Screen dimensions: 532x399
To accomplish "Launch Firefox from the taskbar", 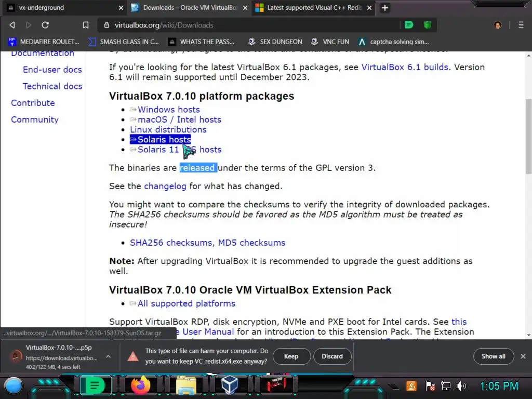I will (x=140, y=386).
